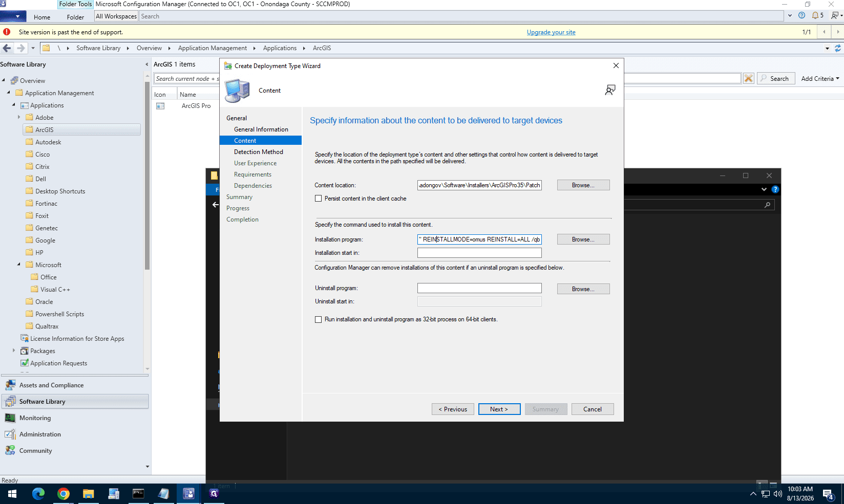This screenshot has width=844, height=504.
Task: Select the Autodesk folder in tree
Action: (x=48, y=142)
